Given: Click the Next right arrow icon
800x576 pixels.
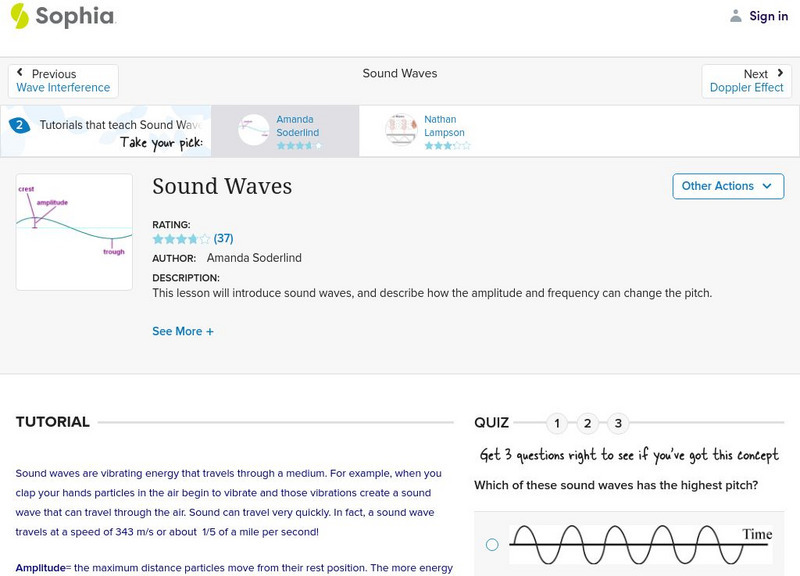Looking at the screenshot, I should (780, 74).
